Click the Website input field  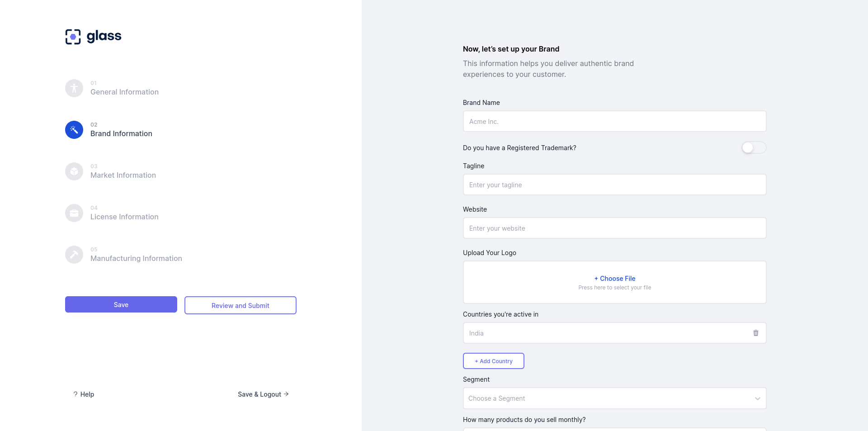(614, 228)
